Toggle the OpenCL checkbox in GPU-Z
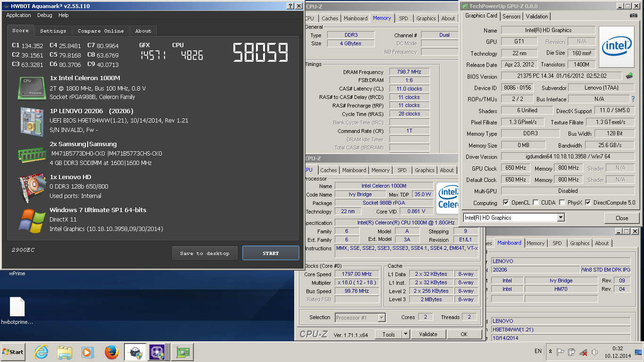Image resolution: width=644 pixels, height=362 pixels. pos(506,203)
